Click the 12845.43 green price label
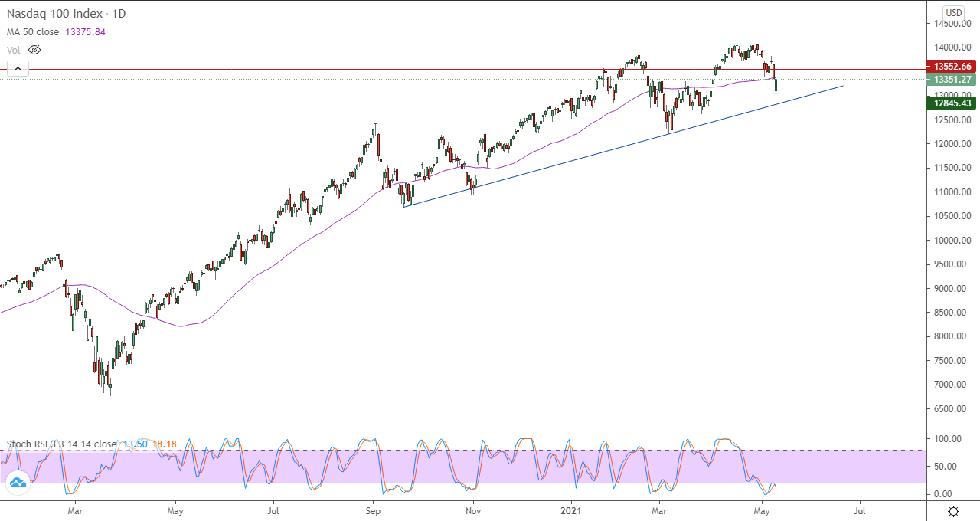This screenshot has height=521, width=980. tap(951, 103)
